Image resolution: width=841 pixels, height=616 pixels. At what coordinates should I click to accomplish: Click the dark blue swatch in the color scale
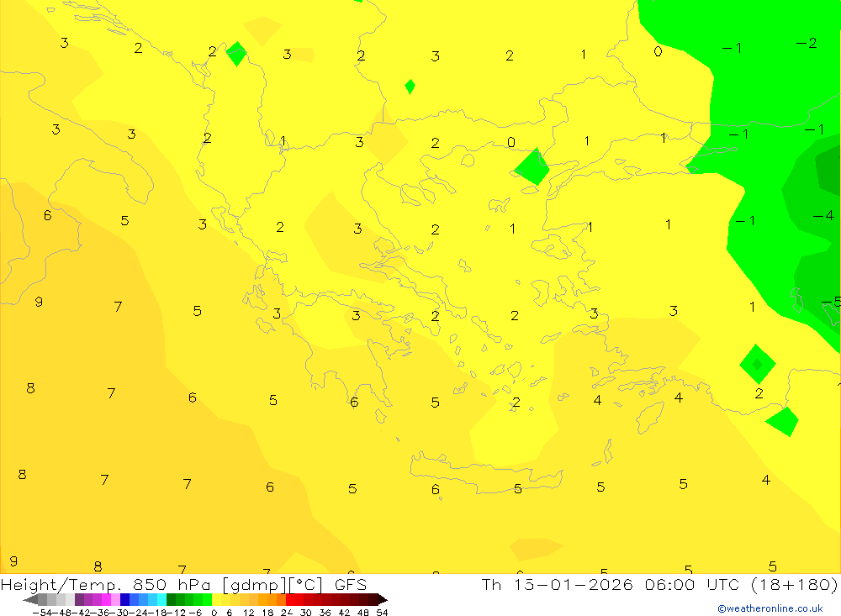coord(124,600)
